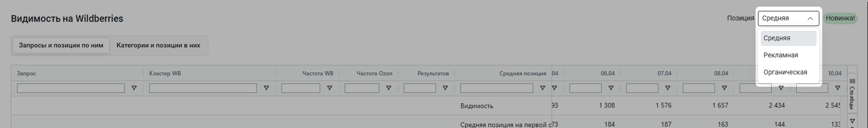The width and height of the screenshot is (868, 128).
Task: Focus the 06.04 filter input
Action: 585,88
